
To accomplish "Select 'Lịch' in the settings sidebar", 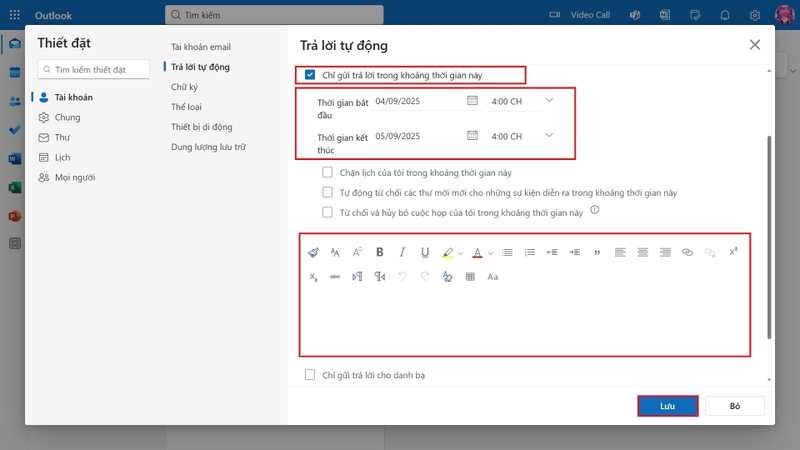I will (x=62, y=157).
